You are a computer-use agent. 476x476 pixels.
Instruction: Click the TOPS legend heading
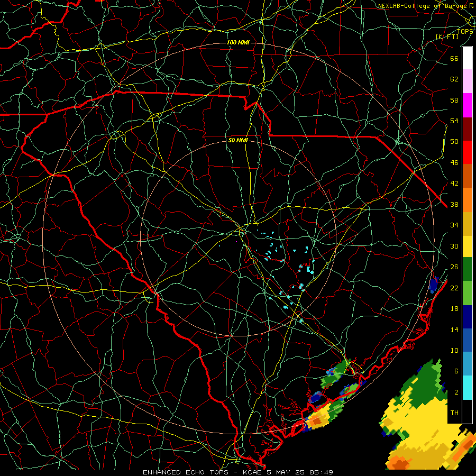click(465, 31)
